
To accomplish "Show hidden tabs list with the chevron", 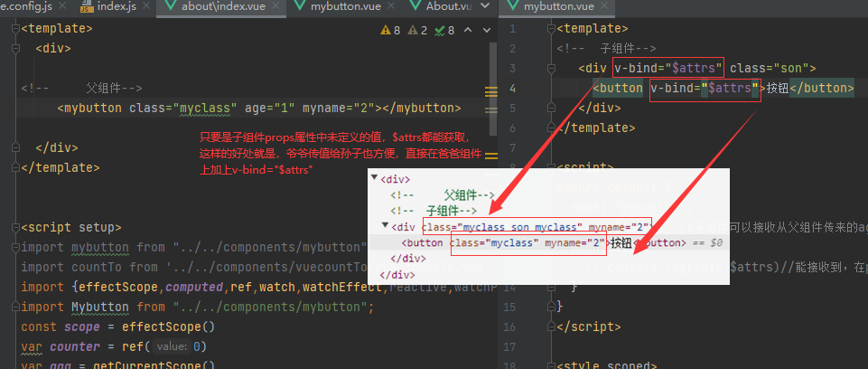I will click(x=485, y=6).
